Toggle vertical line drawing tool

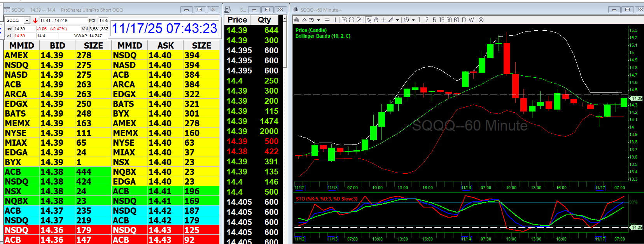[334, 20]
